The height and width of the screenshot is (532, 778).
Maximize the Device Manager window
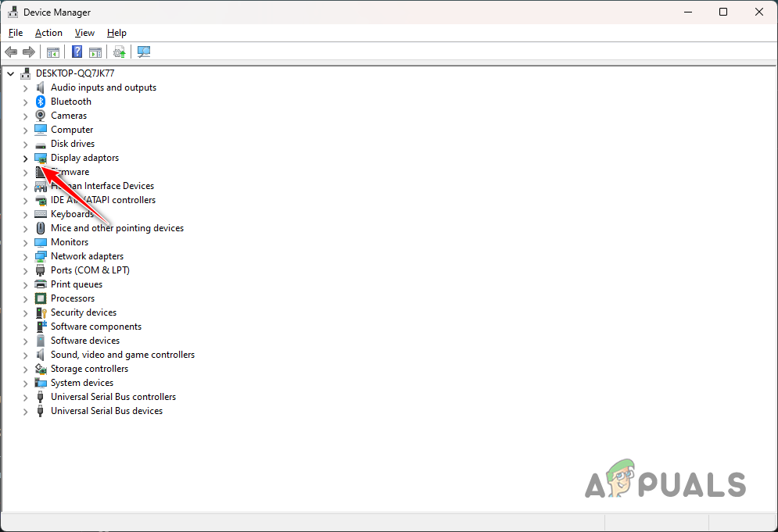coord(723,12)
